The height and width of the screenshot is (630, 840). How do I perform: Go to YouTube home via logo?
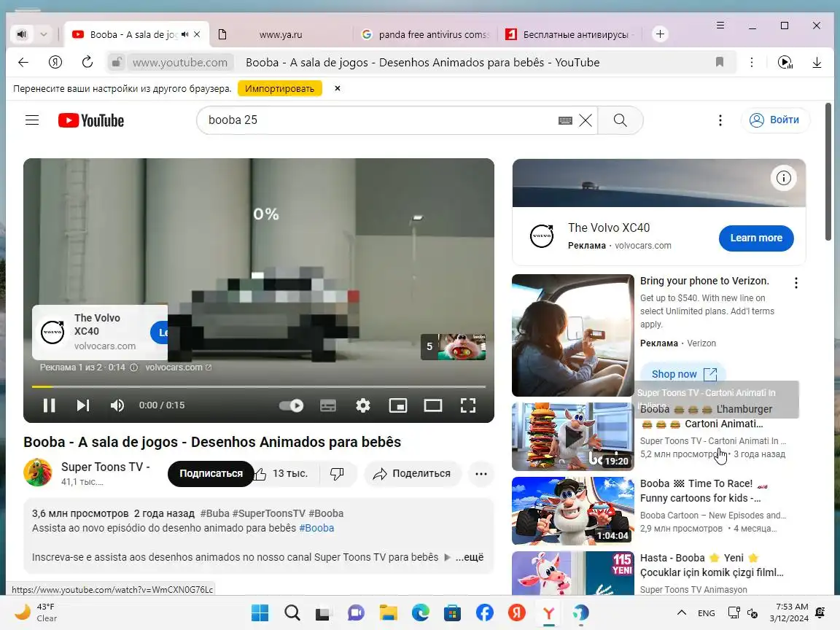coord(91,120)
